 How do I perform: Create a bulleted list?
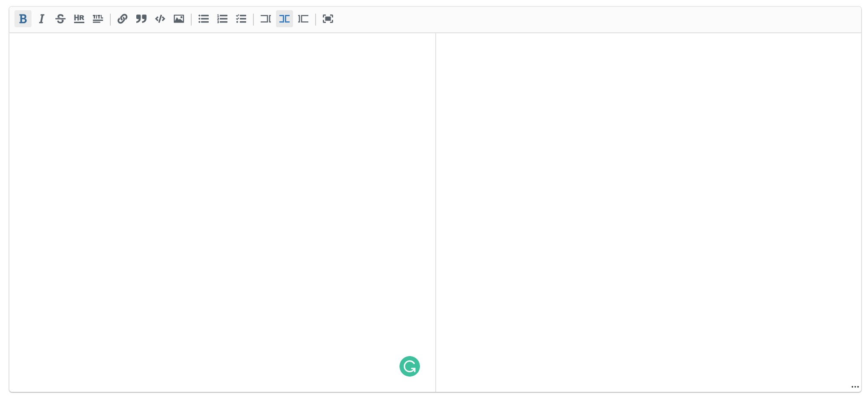coord(204,19)
